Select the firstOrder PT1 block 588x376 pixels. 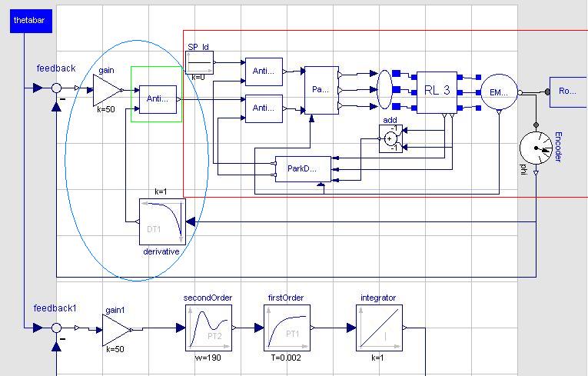(x=286, y=328)
